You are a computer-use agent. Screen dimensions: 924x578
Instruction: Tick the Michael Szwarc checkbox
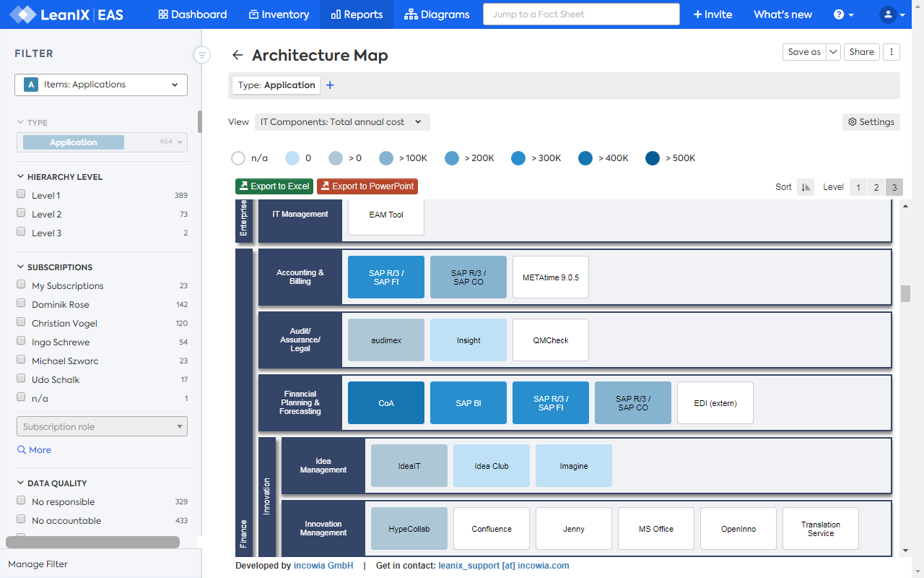(21, 361)
